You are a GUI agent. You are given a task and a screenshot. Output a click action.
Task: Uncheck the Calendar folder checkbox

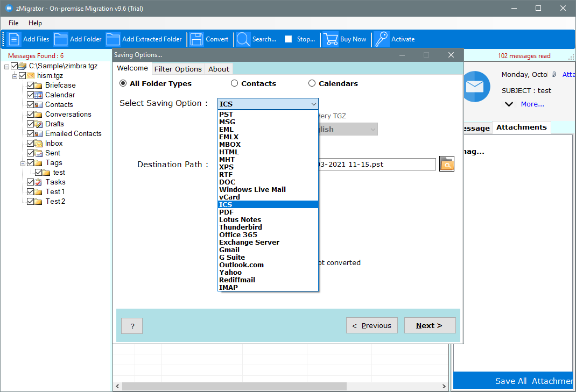coord(31,95)
